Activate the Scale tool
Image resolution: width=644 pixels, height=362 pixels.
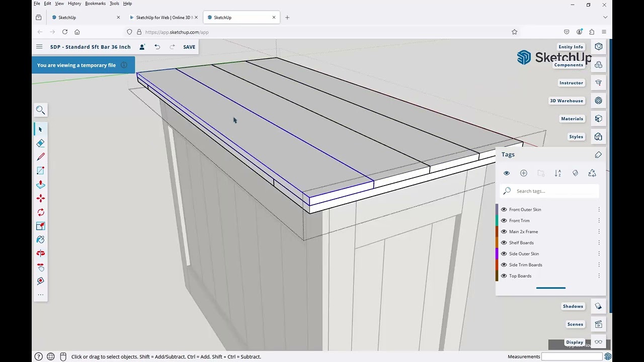click(41, 226)
